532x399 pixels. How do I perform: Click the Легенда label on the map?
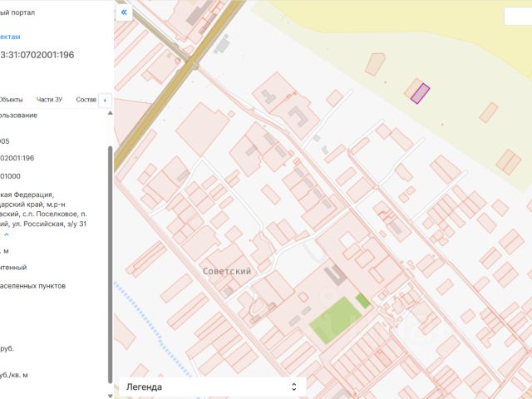click(x=144, y=387)
